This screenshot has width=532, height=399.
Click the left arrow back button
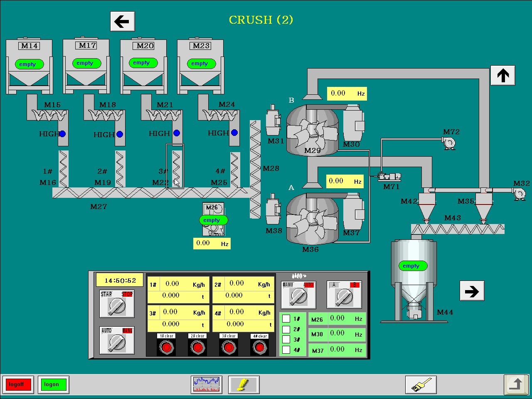click(x=122, y=21)
